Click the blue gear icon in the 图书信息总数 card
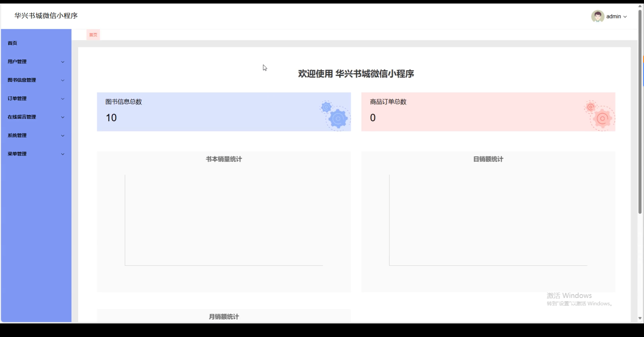Screen dimensions: 644x337 click(x=338, y=118)
